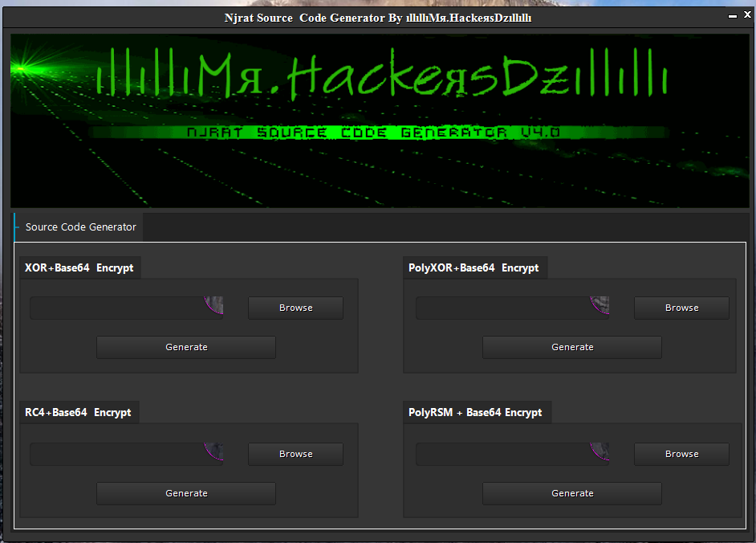Close the generator window with the X
This screenshot has height=543, width=756.
point(747,14)
